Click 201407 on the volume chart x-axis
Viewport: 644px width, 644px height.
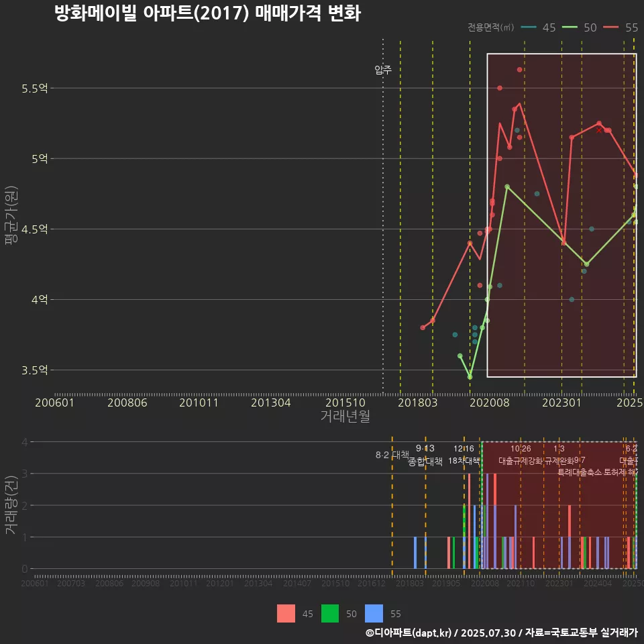[x=297, y=583]
